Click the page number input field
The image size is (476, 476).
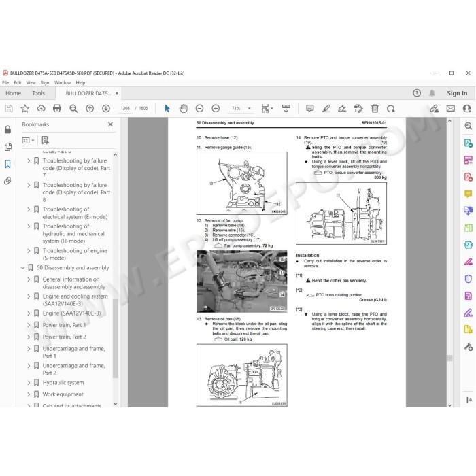pos(125,108)
